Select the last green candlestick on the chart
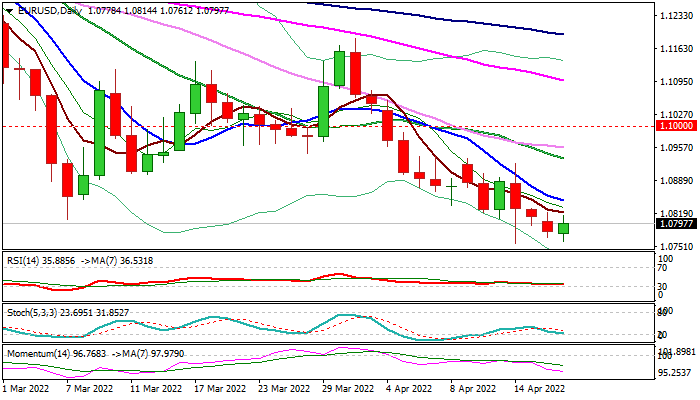This screenshot has height=400, width=700. click(564, 229)
